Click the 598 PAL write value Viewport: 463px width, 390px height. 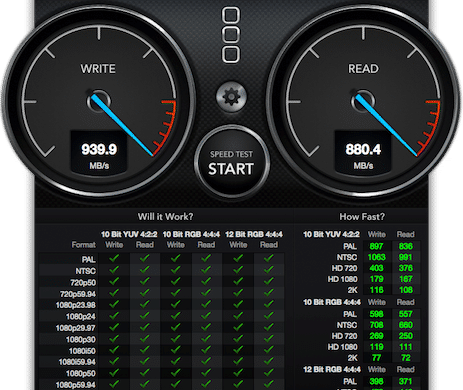(x=376, y=314)
